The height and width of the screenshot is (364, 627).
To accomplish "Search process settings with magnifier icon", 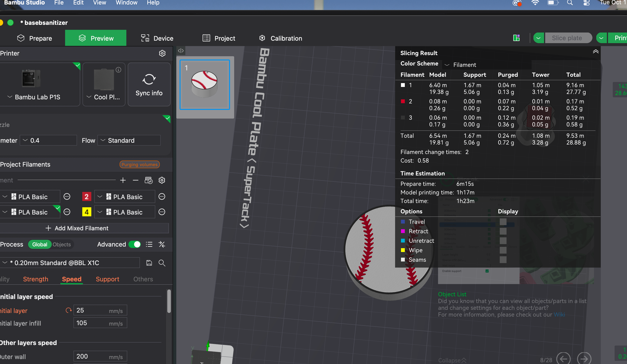I will (162, 263).
